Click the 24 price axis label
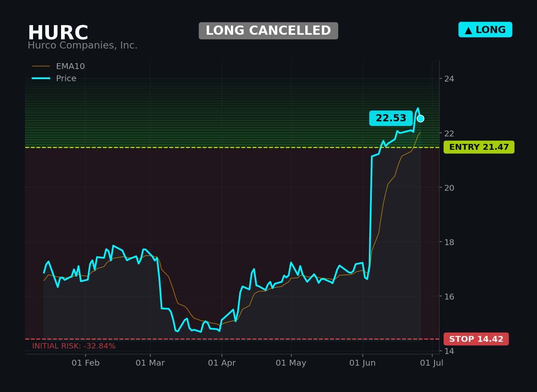 coord(449,79)
